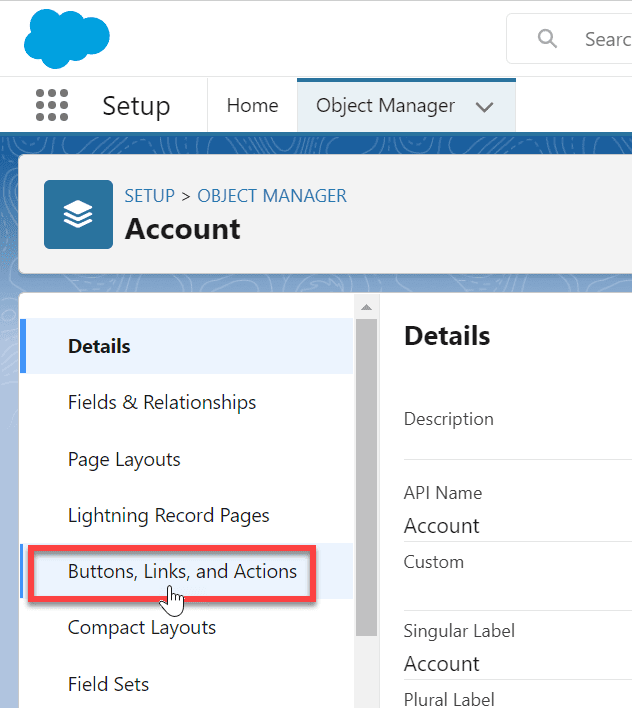This screenshot has height=708, width=632.
Task: Open Fields & Relationships section
Action: coord(186,402)
